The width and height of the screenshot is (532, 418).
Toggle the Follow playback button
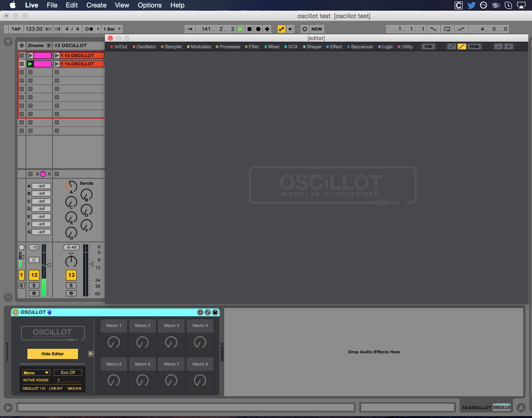coord(190,29)
